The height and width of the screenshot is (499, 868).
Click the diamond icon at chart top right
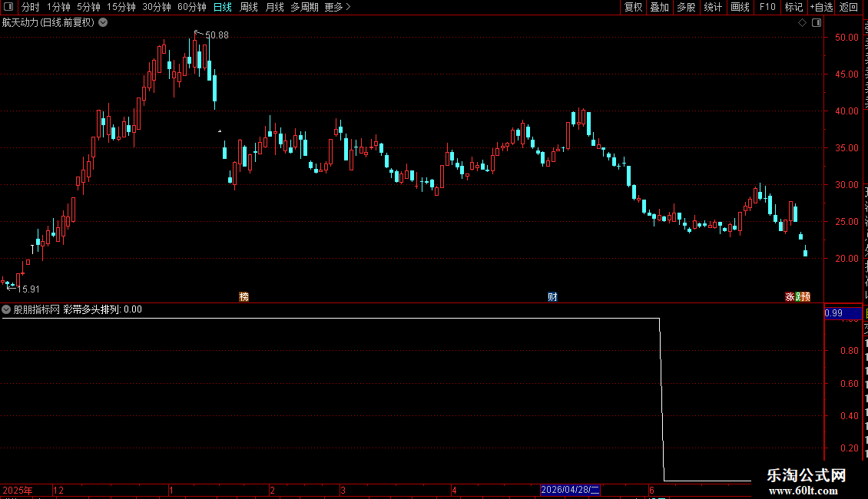coord(802,23)
